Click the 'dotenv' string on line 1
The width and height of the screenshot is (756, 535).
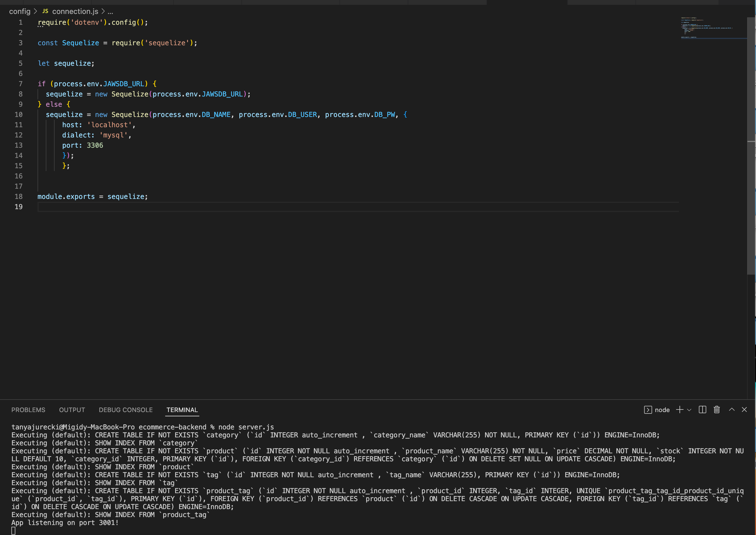[87, 22]
